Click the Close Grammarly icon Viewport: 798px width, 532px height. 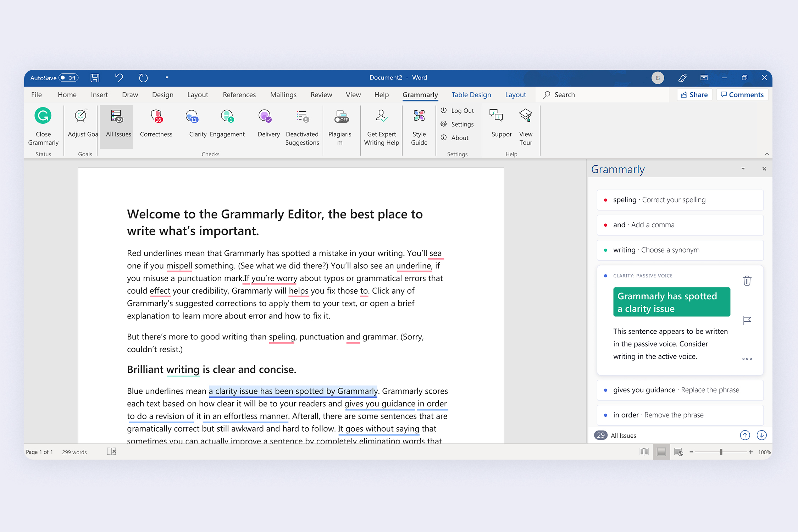coord(43,116)
